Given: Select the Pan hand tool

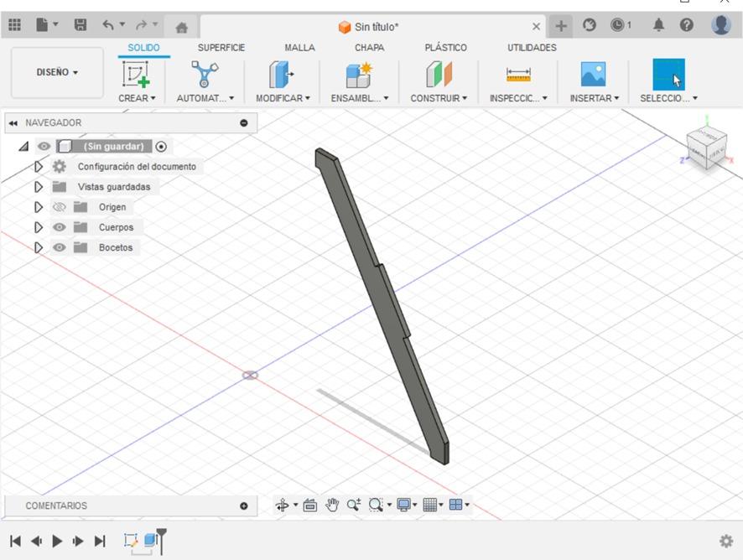Looking at the screenshot, I should tap(332, 505).
